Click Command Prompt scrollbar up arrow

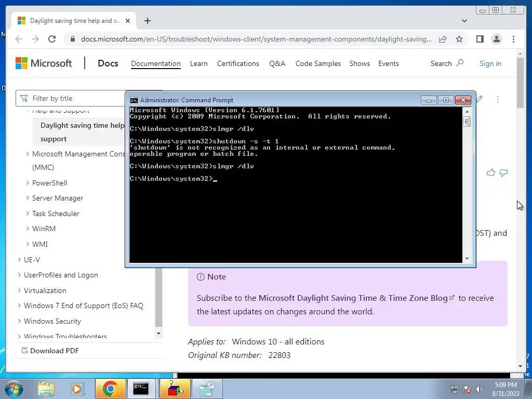467,111
